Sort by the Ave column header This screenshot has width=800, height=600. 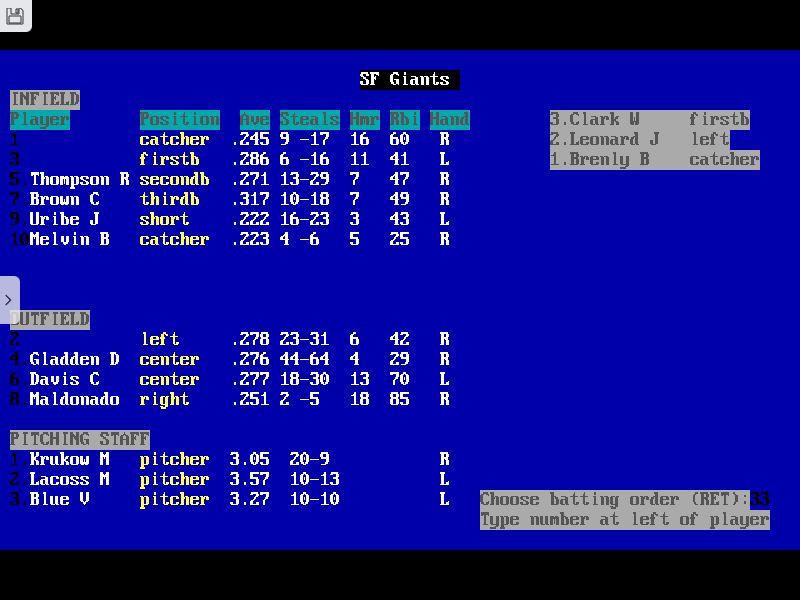253,119
